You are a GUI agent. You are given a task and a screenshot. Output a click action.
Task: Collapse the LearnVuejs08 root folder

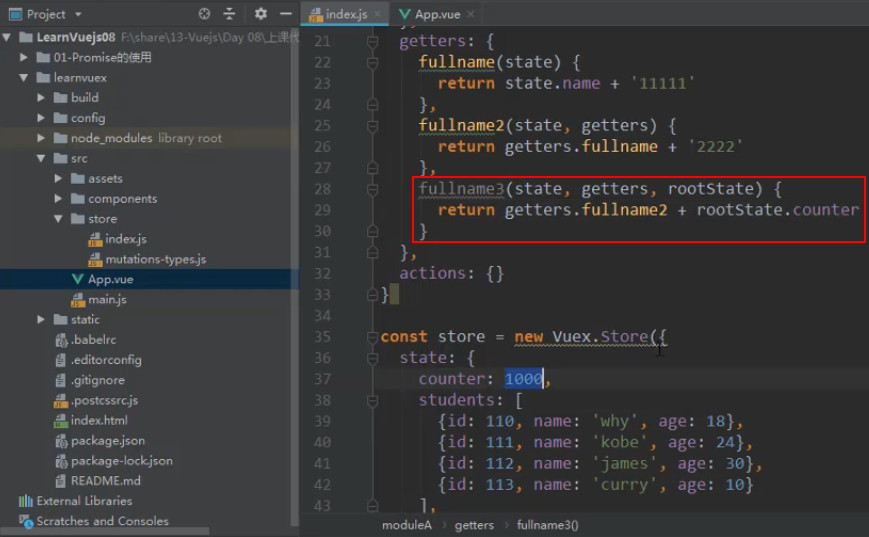(x=7, y=37)
